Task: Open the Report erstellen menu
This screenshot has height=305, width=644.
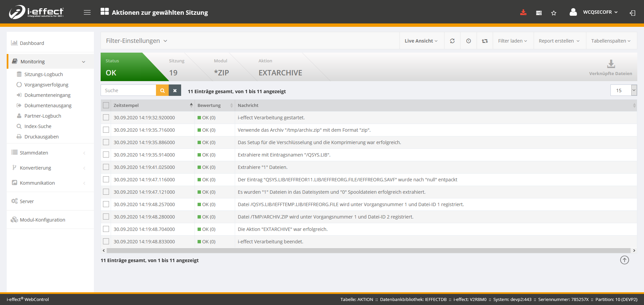Action: point(559,41)
